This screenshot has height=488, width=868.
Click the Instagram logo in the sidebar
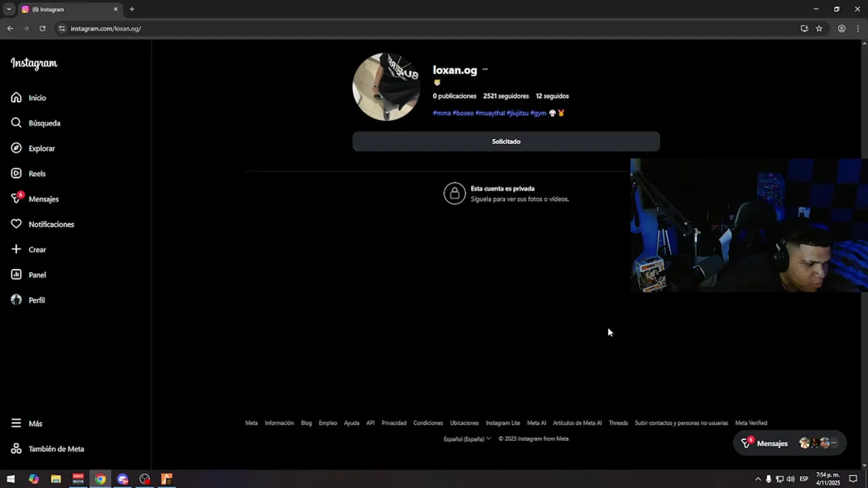(34, 64)
